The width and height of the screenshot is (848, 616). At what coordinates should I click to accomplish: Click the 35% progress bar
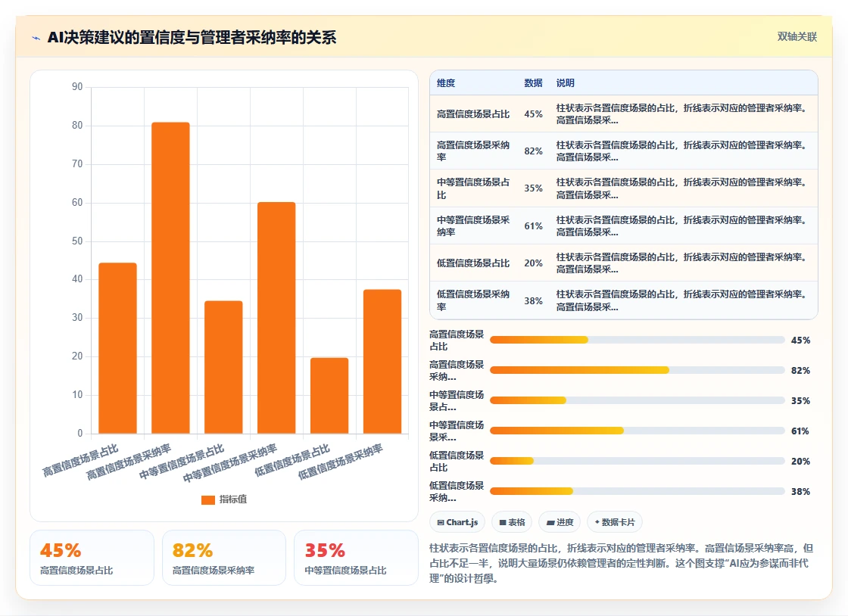(637, 400)
